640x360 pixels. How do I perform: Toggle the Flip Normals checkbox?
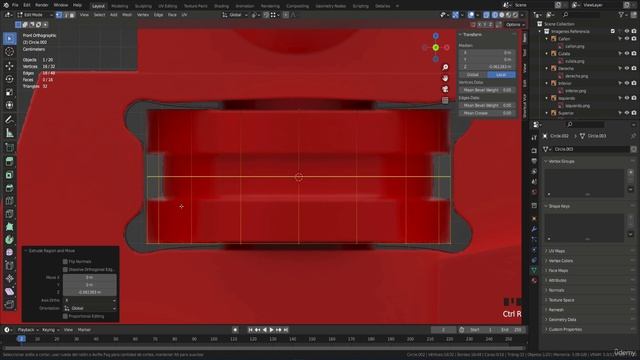pyautogui.click(x=65, y=262)
